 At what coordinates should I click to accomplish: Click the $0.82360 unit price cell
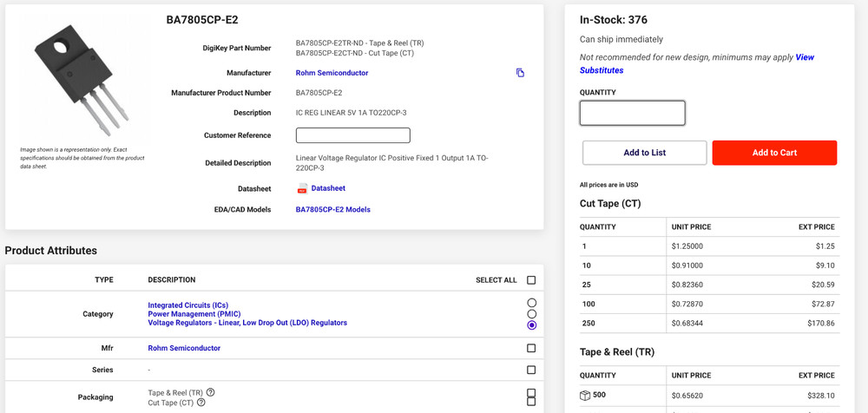[x=687, y=285]
